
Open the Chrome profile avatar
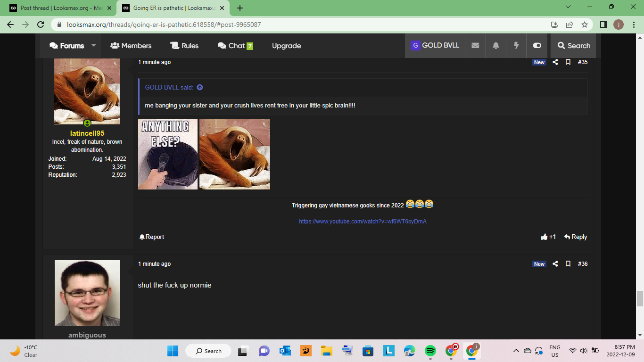(619, 25)
